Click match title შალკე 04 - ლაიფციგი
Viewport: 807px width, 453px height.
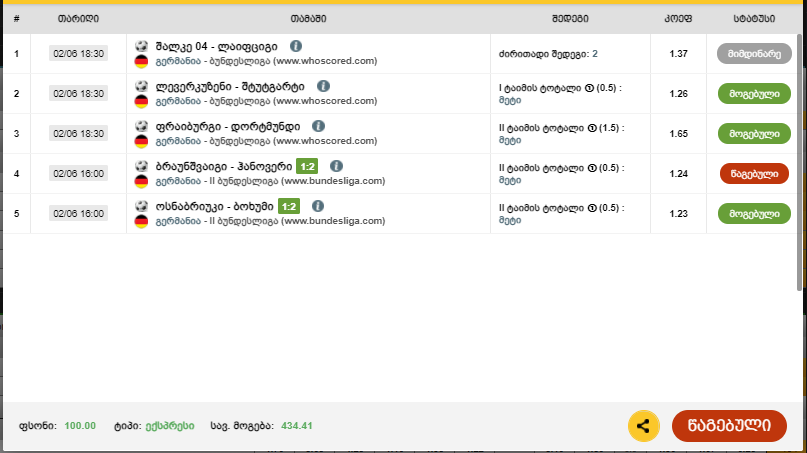point(216,46)
